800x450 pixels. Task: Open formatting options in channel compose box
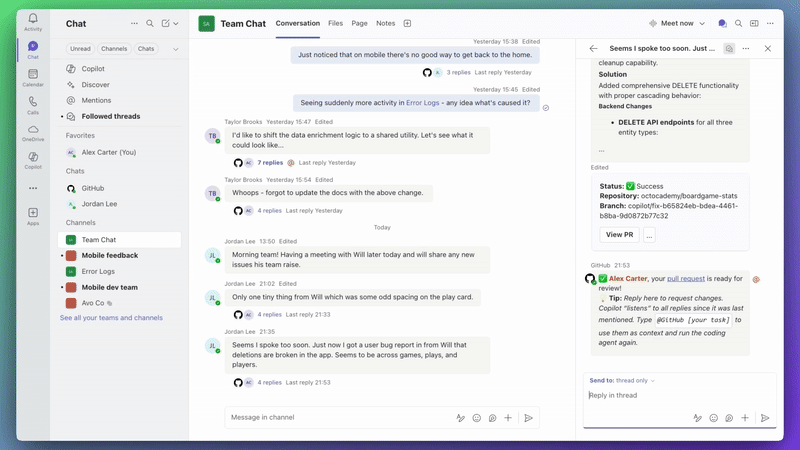tap(460, 418)
